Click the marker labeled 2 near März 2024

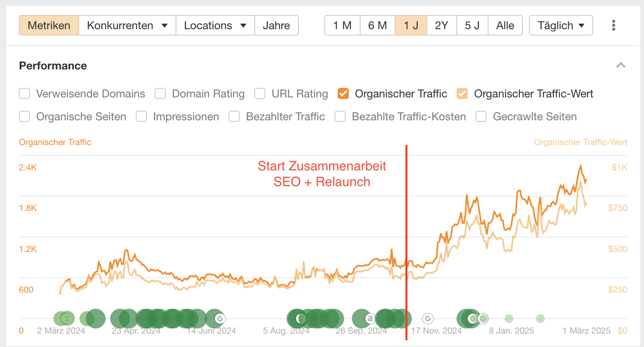66,318
